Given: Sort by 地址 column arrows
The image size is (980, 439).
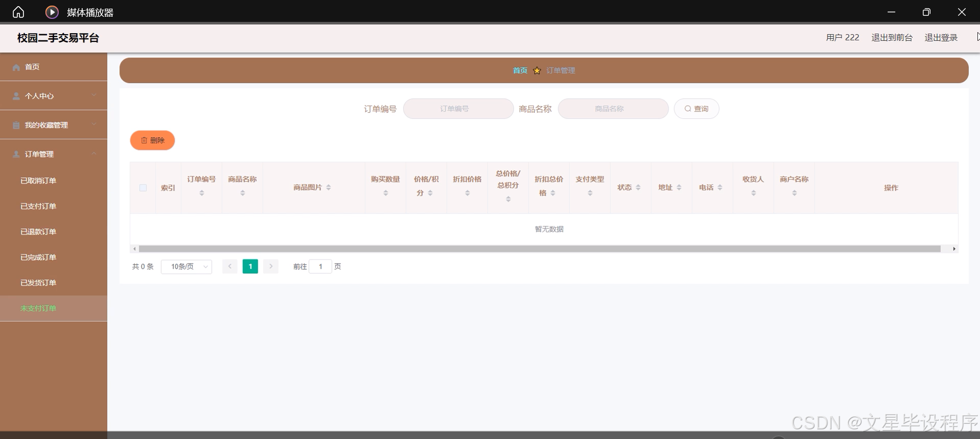Looking at the screenshot, I should click(x=679, y=187).
